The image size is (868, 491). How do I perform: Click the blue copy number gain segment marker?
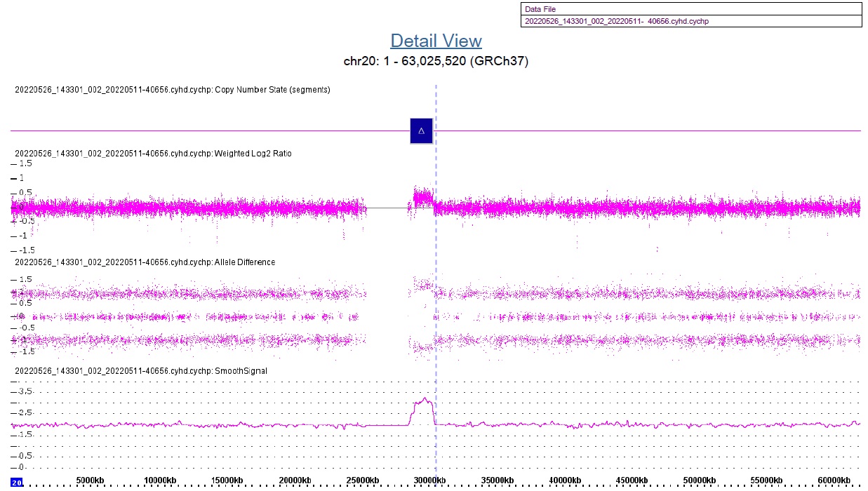point(421,130)
